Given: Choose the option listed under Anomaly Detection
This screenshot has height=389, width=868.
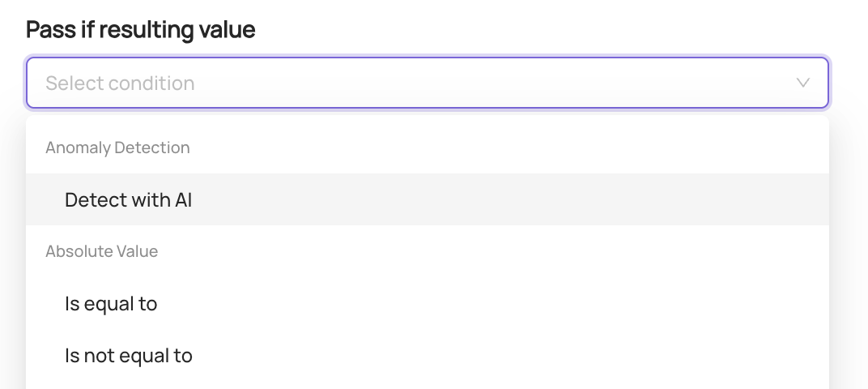Looking at the screenshot, I should (129, 199).
